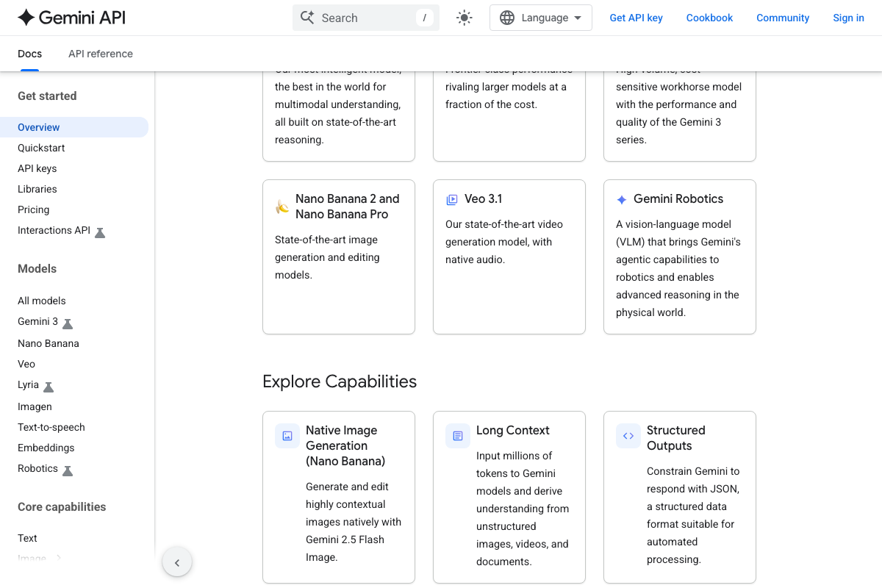Click the banana icon on Nano Banana card

[x=282, y=207]
